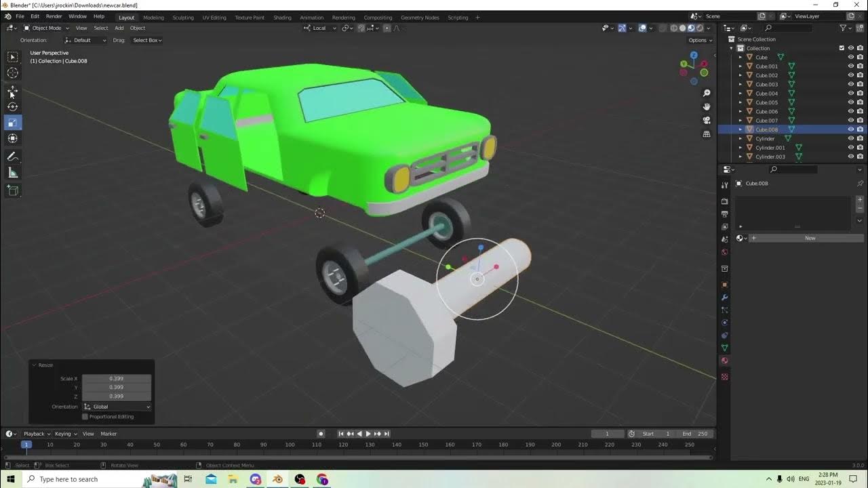The width and height of the screenshot is (868, 488).
Task: Switch to rendered viewport shading
Action: (x=700, y=28)
